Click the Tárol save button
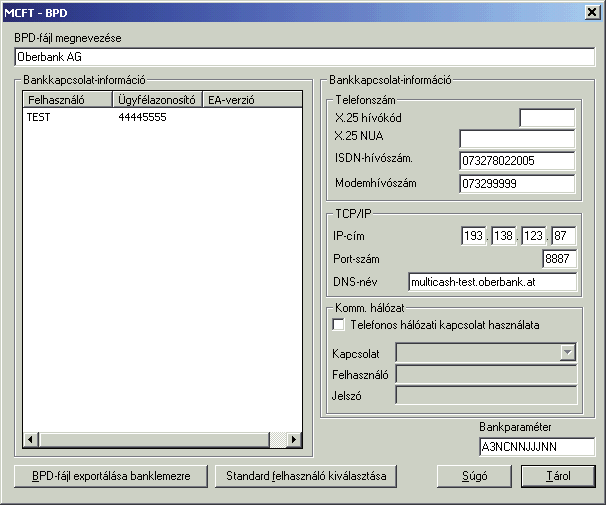 [558, 476]
